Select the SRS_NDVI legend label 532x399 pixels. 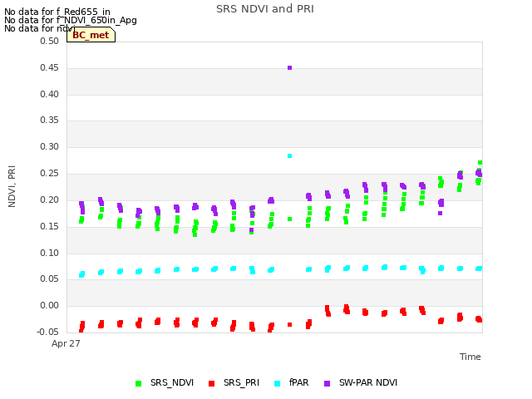pos(172,382)
